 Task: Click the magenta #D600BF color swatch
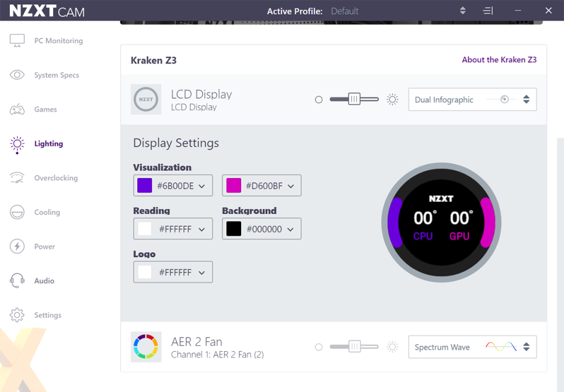(x=234, y=185)
